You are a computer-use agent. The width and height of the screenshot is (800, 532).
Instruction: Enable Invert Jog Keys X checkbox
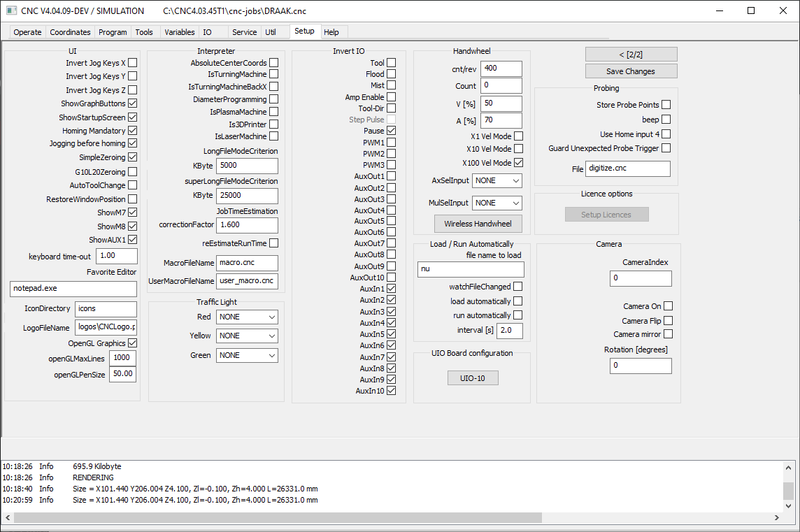coord(133,63)
